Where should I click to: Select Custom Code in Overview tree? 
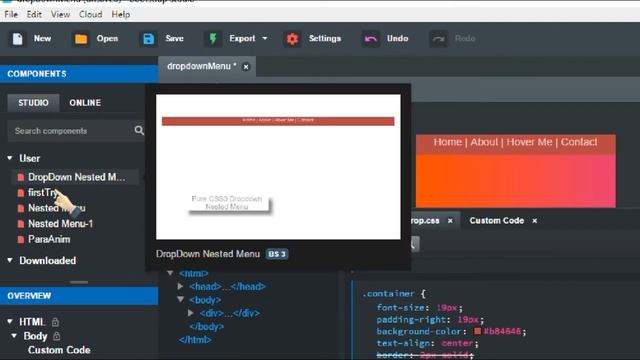point(59,350)
